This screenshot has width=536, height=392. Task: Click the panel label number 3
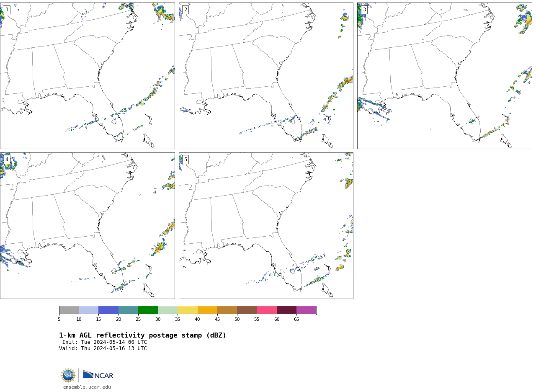364,10
